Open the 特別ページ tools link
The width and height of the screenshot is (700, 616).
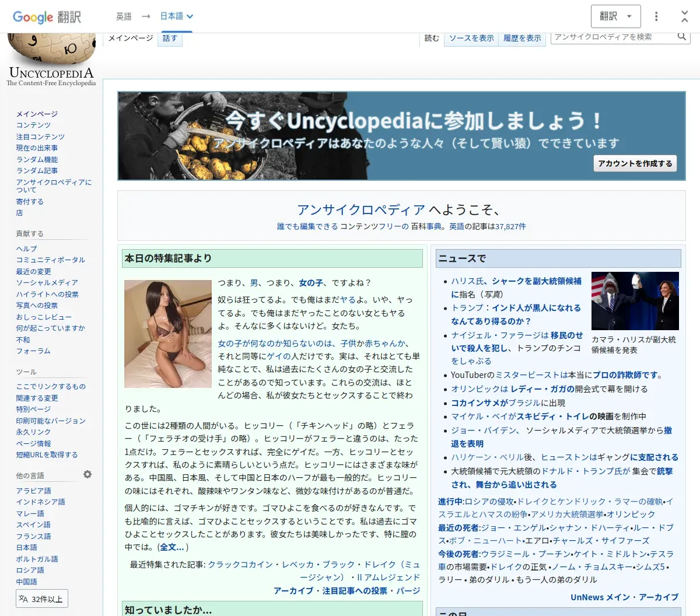click(33, 409)
